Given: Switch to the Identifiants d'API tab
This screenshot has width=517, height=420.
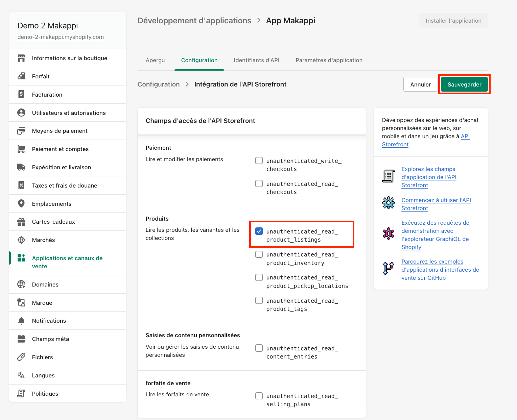Looking at the screenshot, I should tap(257, 60).
